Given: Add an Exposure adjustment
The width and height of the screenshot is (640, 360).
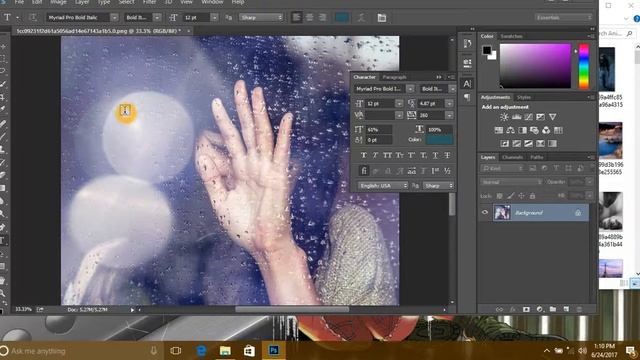Looking at the screenshot, I should point(540,117).
